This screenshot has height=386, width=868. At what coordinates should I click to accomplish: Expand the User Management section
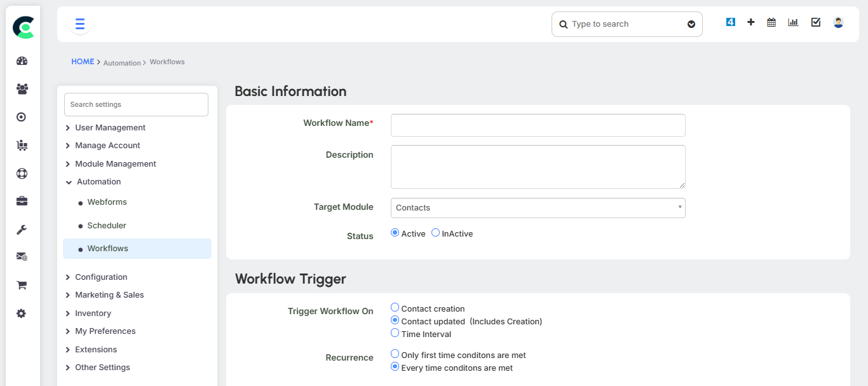point(110,128)
